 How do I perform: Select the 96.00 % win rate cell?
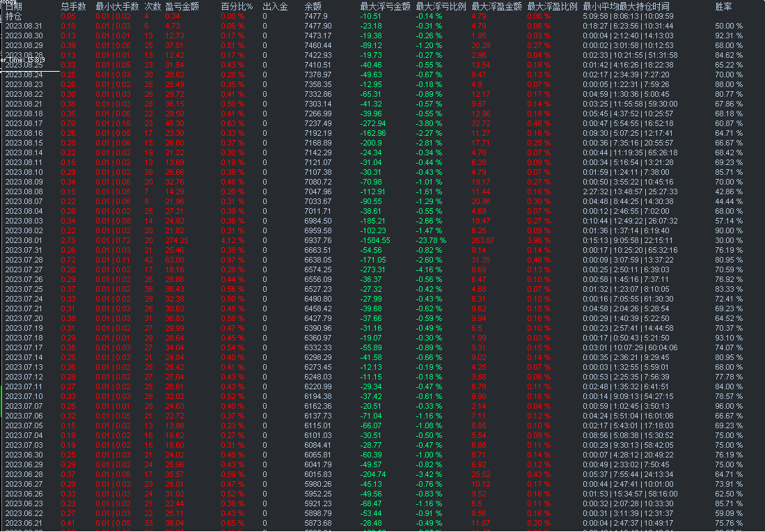(x=729, y=406)
